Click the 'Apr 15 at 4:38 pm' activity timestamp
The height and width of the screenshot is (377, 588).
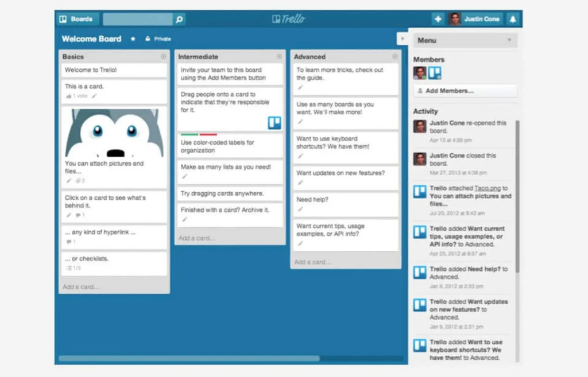pos(451,140)
